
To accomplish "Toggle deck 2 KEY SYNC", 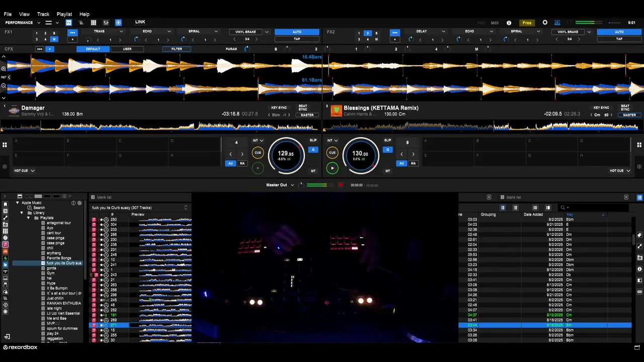I will (x=601, y=108).
